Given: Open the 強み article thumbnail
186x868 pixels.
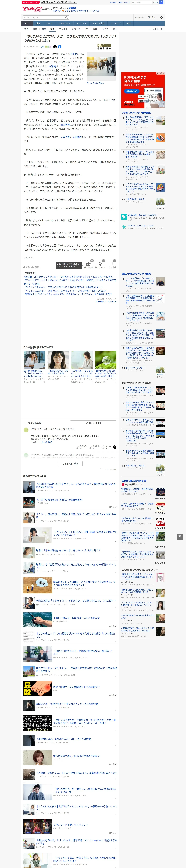Looking at the screenshot, I should pos(38,585).
